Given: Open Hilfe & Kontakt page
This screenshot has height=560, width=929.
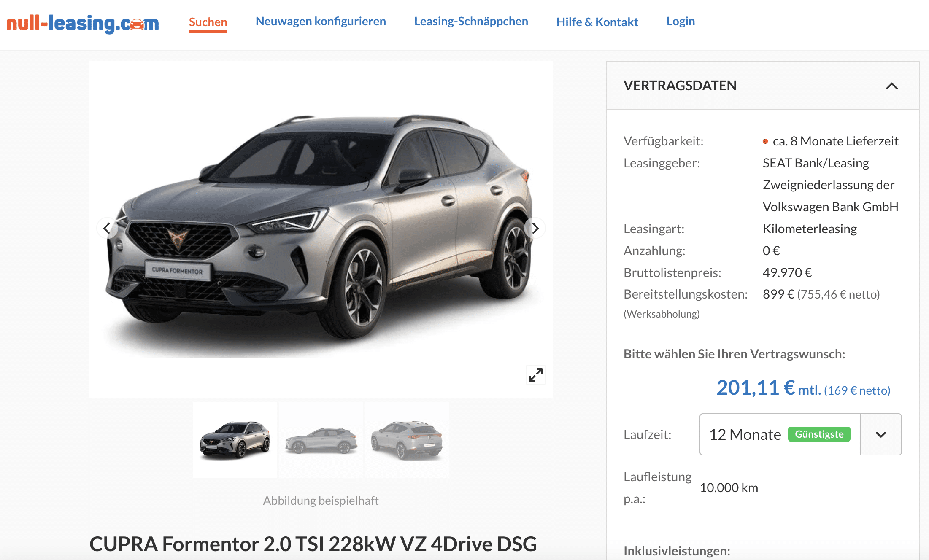Looking at the screenshot, I should tap(597, 22).
